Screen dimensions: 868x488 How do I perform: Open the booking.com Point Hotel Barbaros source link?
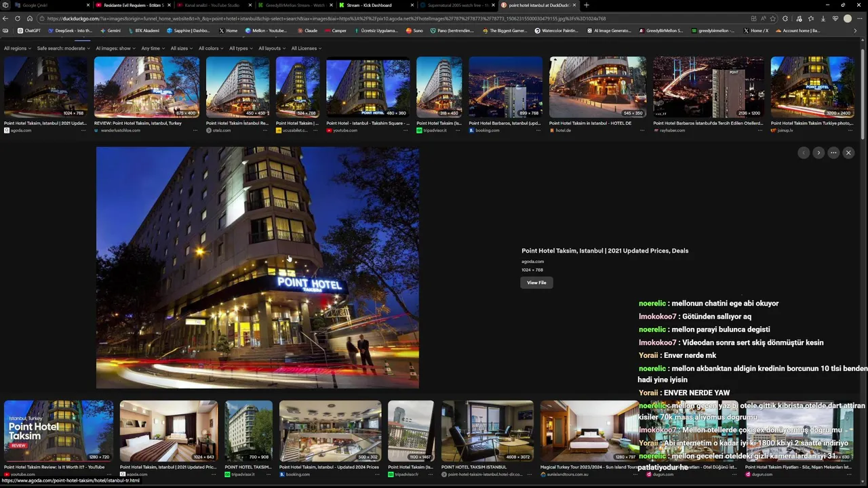[x=487, y=130]
